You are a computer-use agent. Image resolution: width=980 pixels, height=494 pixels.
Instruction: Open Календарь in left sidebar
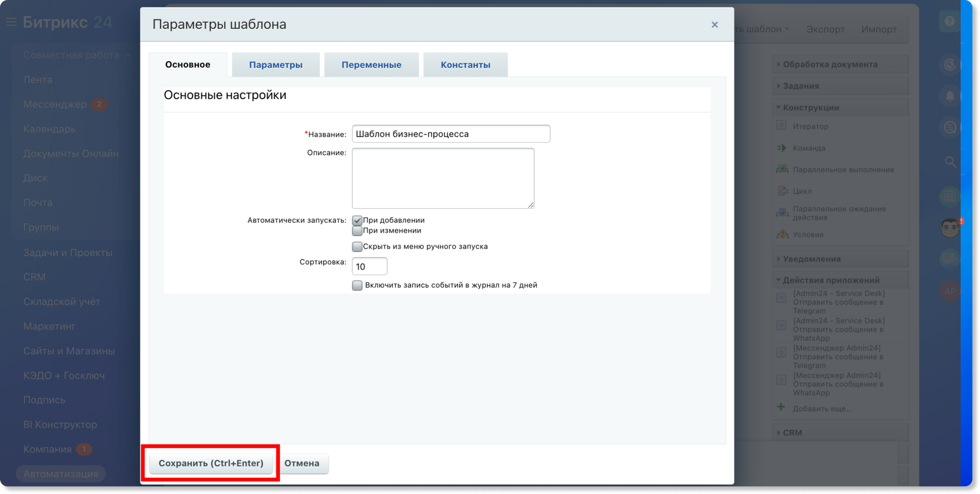50,129
